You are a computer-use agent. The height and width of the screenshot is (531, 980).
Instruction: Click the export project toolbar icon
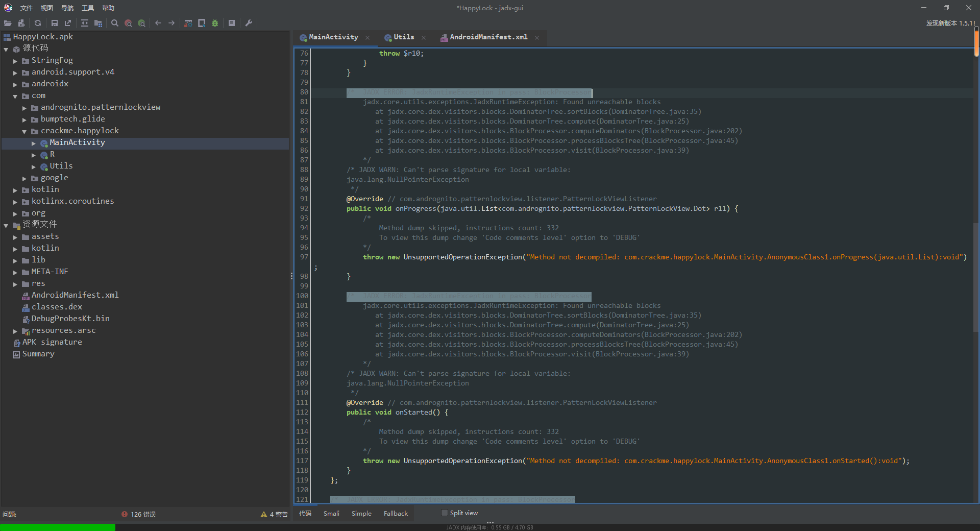68,23
